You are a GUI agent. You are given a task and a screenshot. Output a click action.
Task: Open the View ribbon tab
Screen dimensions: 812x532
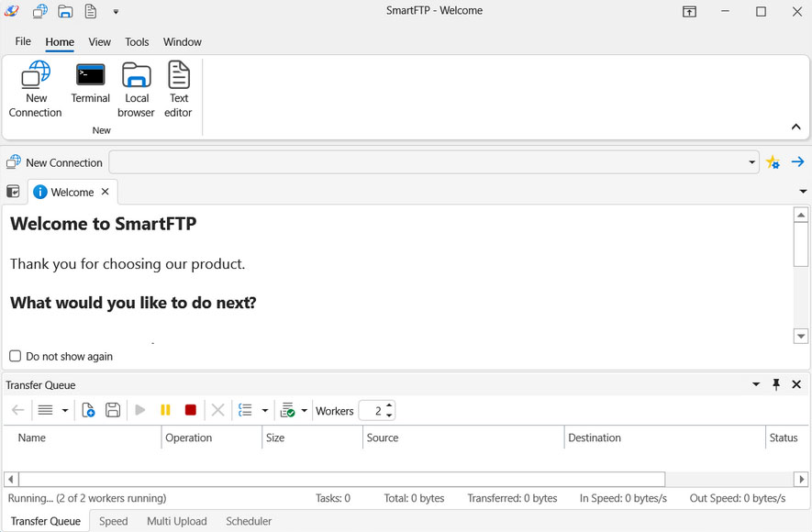tap(99, 42)
